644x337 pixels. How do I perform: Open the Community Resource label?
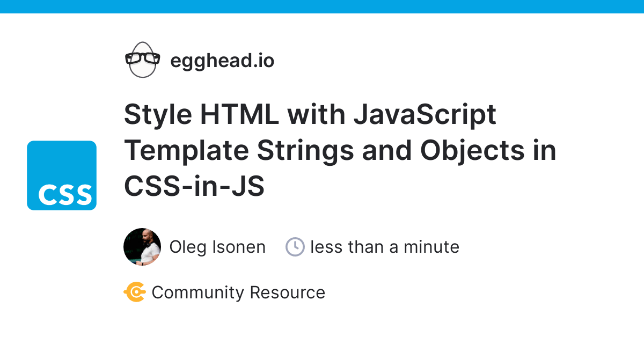pyautogui.click(x=238, y=292)
